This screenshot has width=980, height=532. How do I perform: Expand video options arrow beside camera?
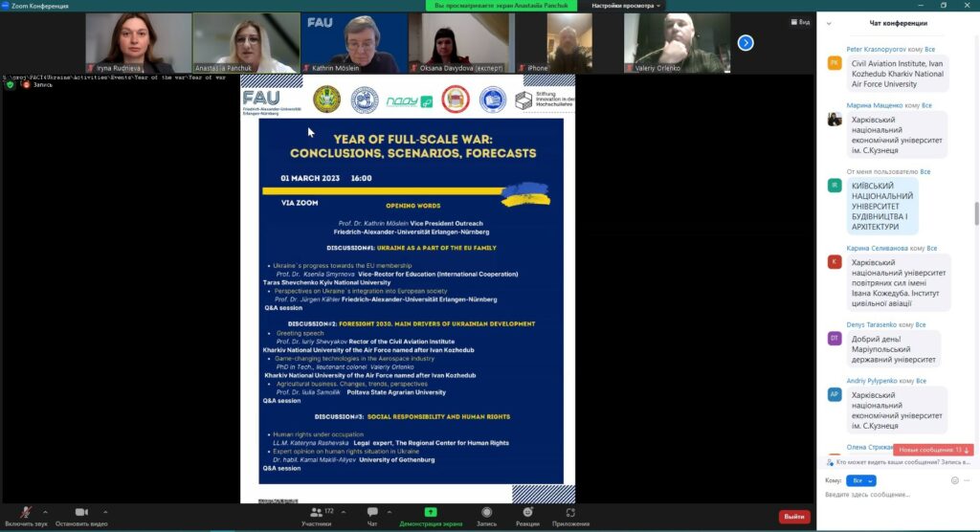[x=105, y=512]
